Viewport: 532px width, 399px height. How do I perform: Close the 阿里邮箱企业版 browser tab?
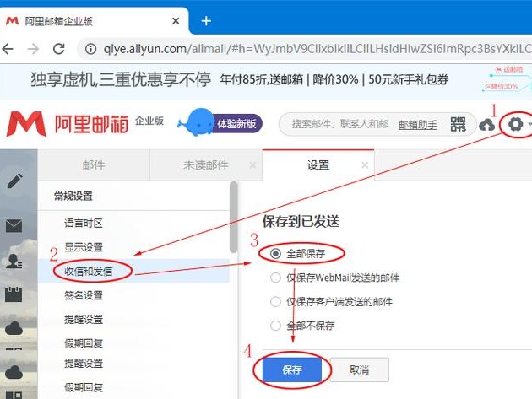tap(176, 21)
